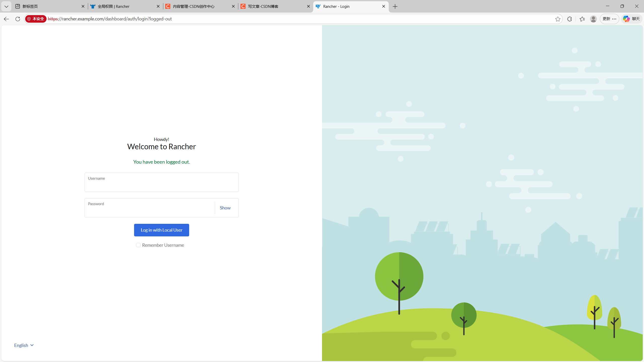644x362 pixels.
Task: Click into the Username field
Action: [x=162, y=182]
